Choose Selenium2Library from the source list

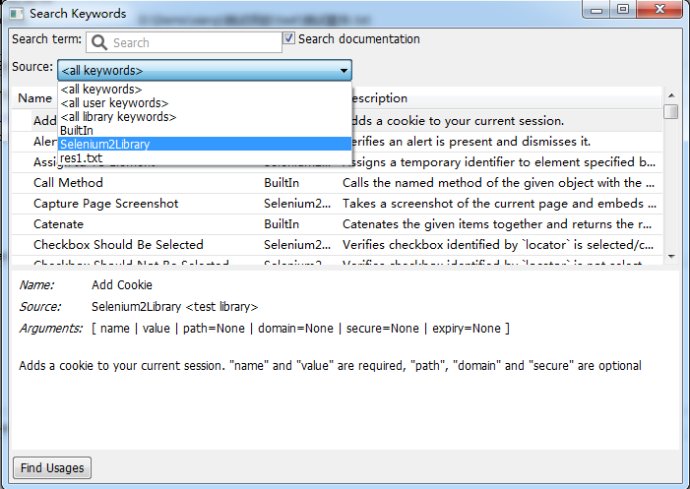[205, 144]
